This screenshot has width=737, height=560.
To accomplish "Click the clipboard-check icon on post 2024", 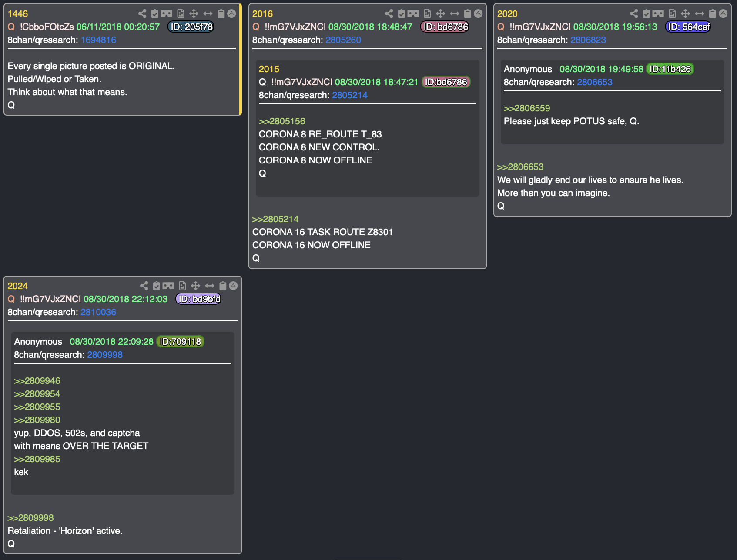I will (x=156, y=286).
